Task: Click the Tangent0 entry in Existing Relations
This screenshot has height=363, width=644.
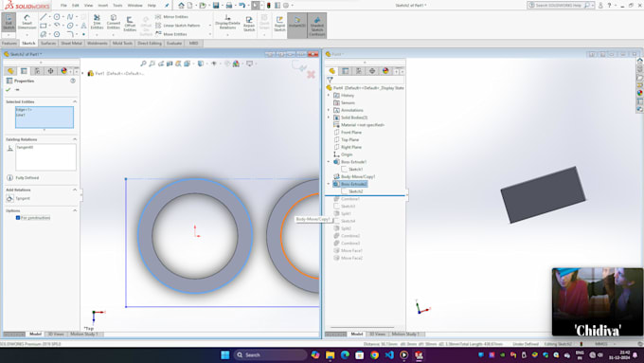Action: click(x=25, y=147)
